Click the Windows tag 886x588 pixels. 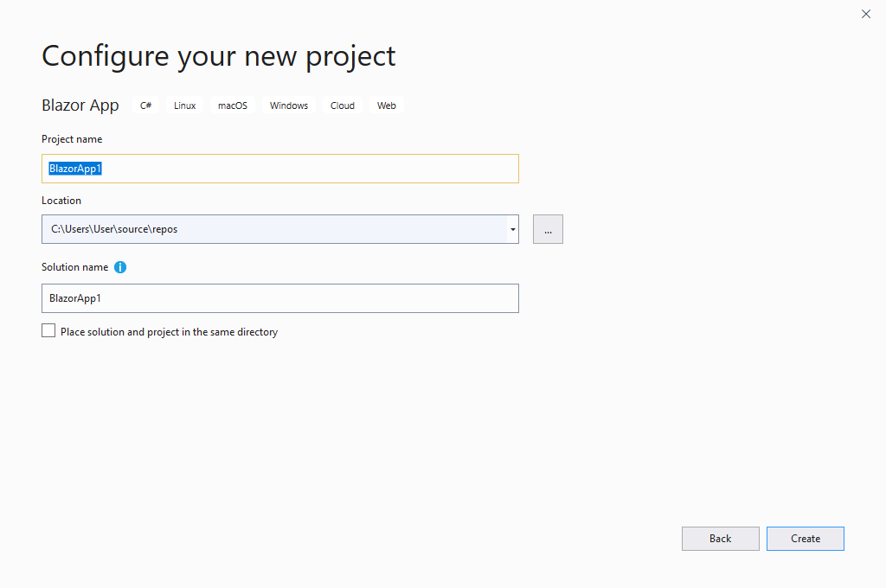coord(289,105)
